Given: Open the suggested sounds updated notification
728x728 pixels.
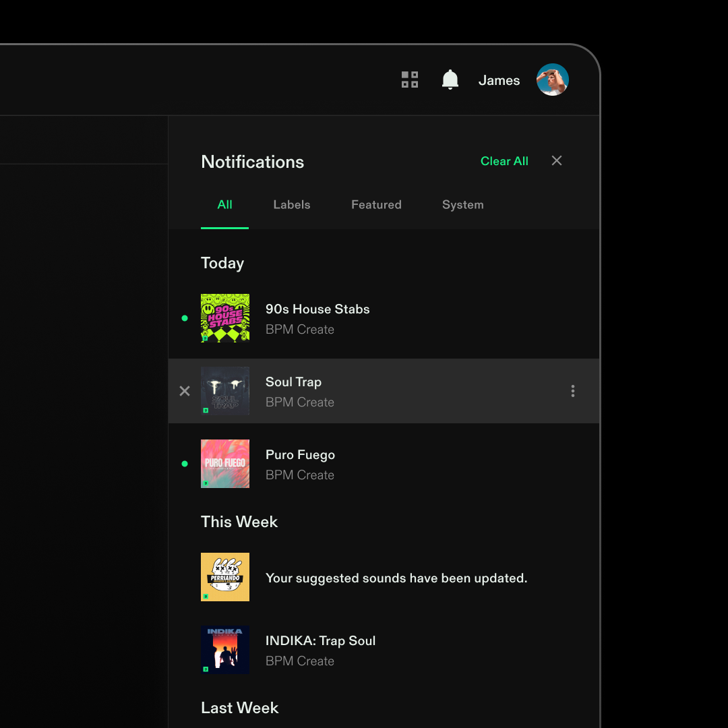Looking at the screenshot, I should pyautogui.click(x=396, y=578).
